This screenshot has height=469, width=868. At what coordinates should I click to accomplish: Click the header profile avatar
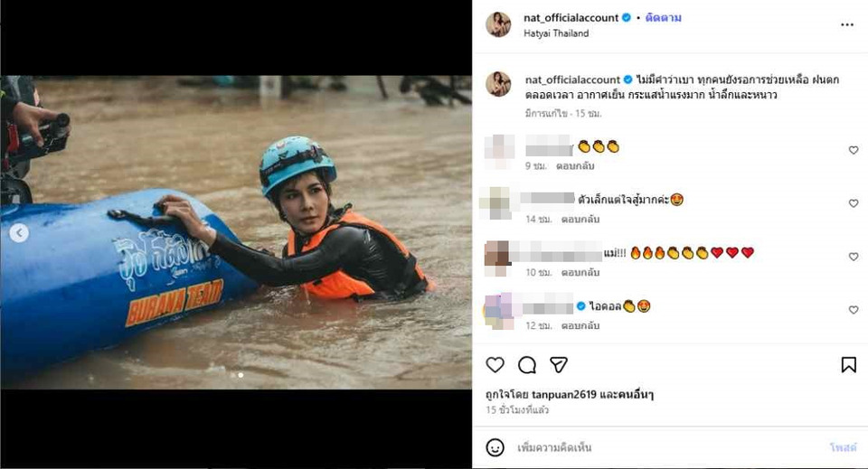pyautogui.click(x=498, y=24)
